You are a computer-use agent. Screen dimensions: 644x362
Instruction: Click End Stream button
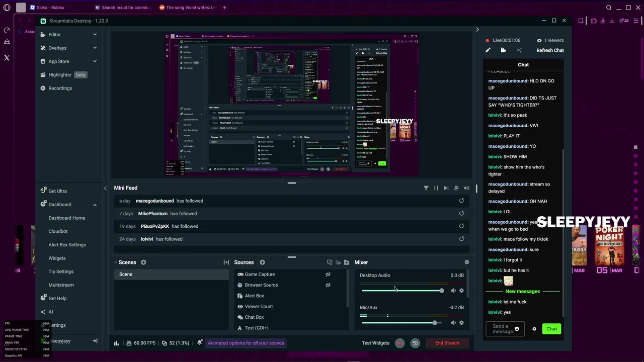(x=447, y=343)
